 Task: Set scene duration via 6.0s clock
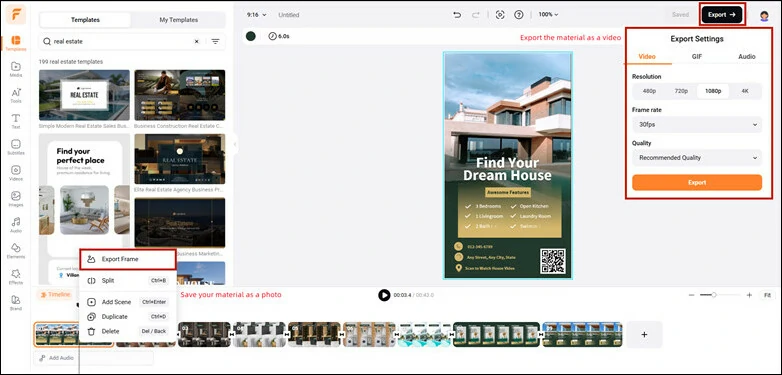tap(279, 36)
